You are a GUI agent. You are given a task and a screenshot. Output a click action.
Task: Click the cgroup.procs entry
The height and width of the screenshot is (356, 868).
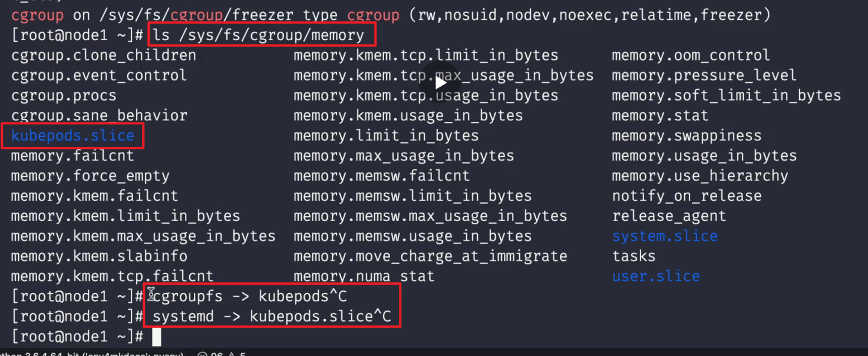click(x=64, y=95)
